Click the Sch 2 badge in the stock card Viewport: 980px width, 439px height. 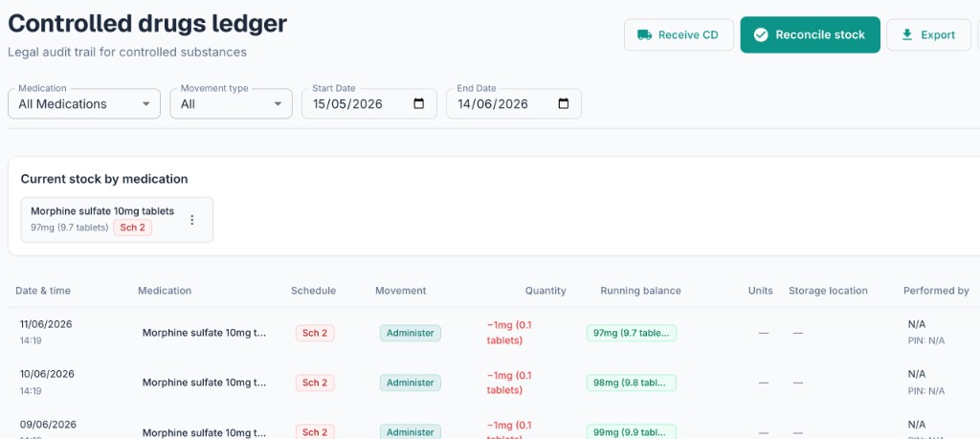[132, 228]
